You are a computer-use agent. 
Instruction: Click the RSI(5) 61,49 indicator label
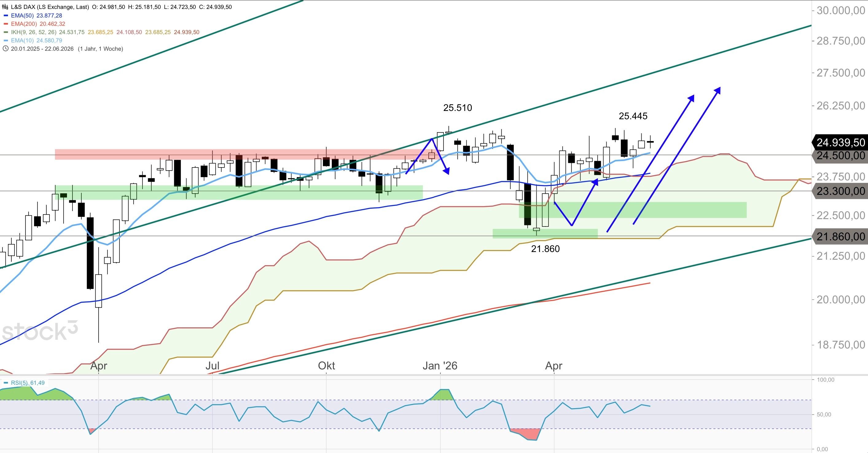28,383
